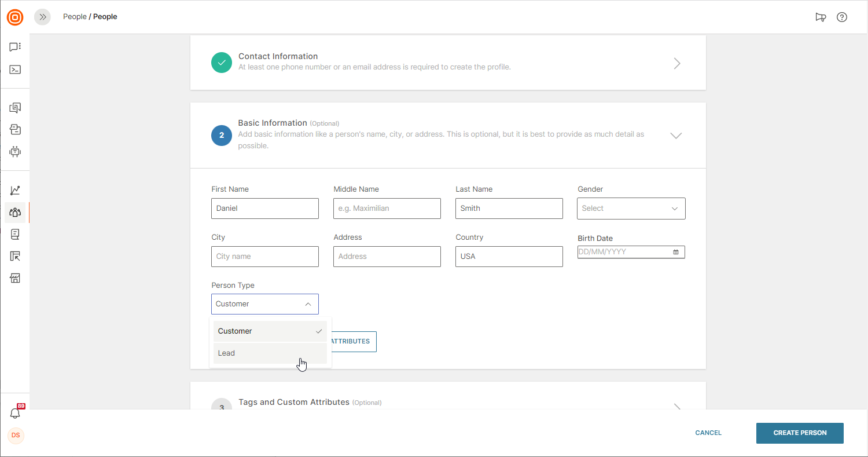Open the terminal console sidebar icon

(15, 70)
